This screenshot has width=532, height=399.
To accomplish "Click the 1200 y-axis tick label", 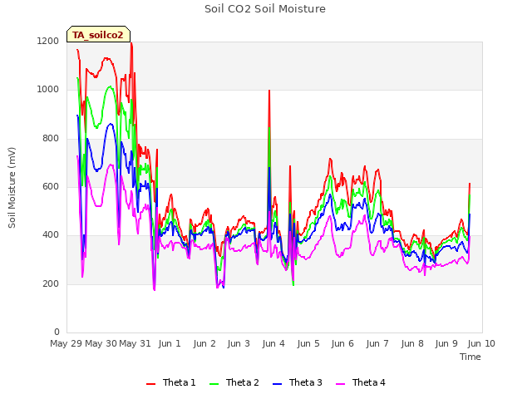I will click(48, 41).
